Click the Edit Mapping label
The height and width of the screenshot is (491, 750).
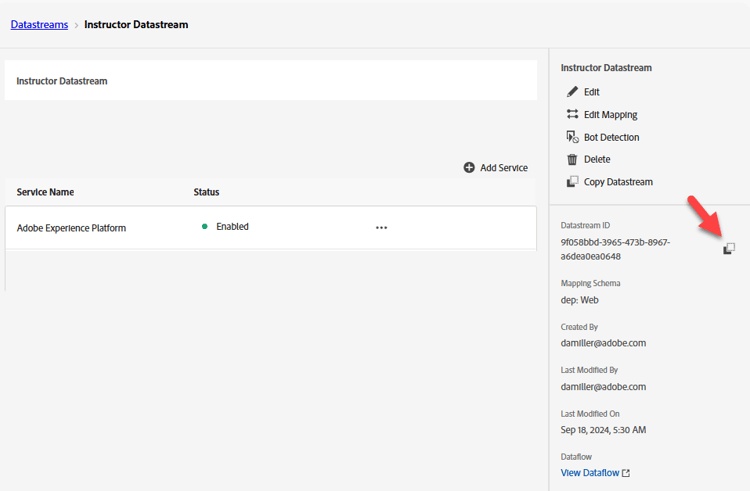pyautogui.click(x=610, y=115)
